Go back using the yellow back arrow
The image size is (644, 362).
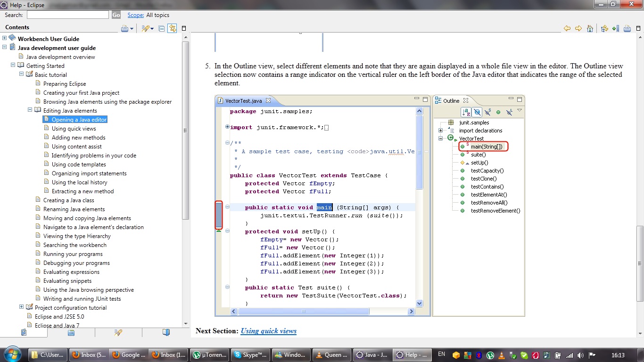click(x=567, y=29)
